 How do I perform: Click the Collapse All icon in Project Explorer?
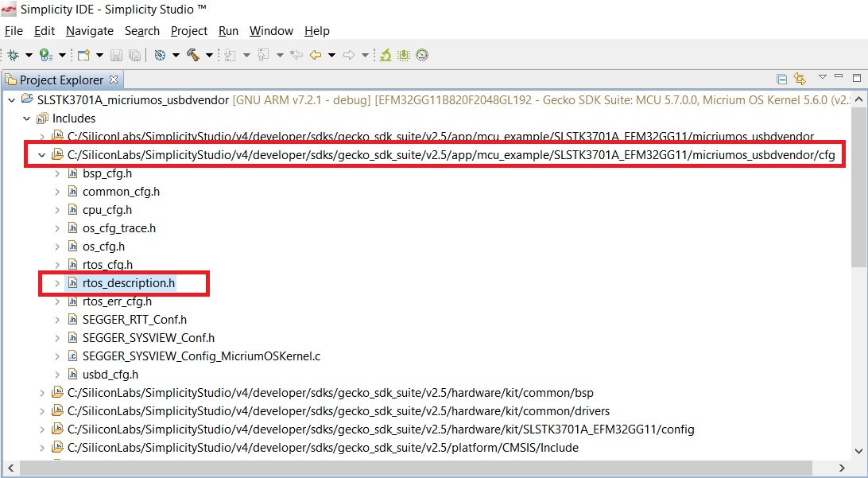pos(782,79)
